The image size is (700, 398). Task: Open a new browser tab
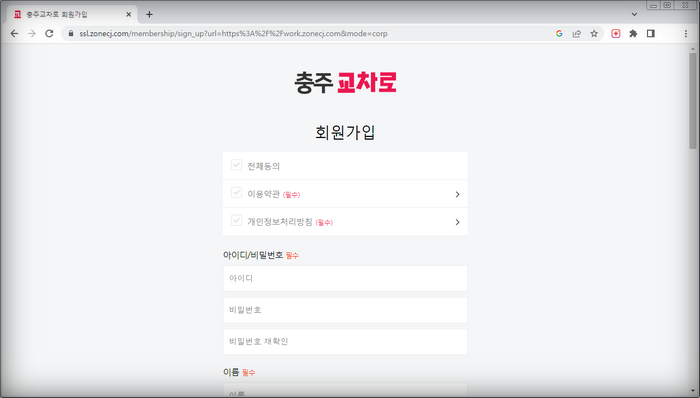tap(149, 14)
